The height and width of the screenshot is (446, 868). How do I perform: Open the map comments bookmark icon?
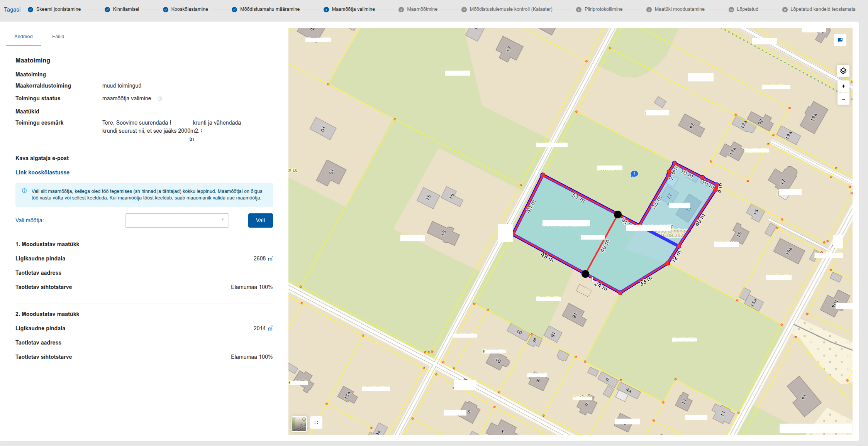[x=840, y=40]
